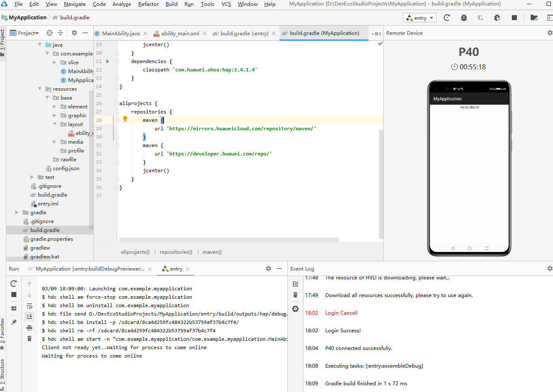Open the VCS menu
Image resolution: width=553 pixels, height=392 pixels.
pos(226,4)
